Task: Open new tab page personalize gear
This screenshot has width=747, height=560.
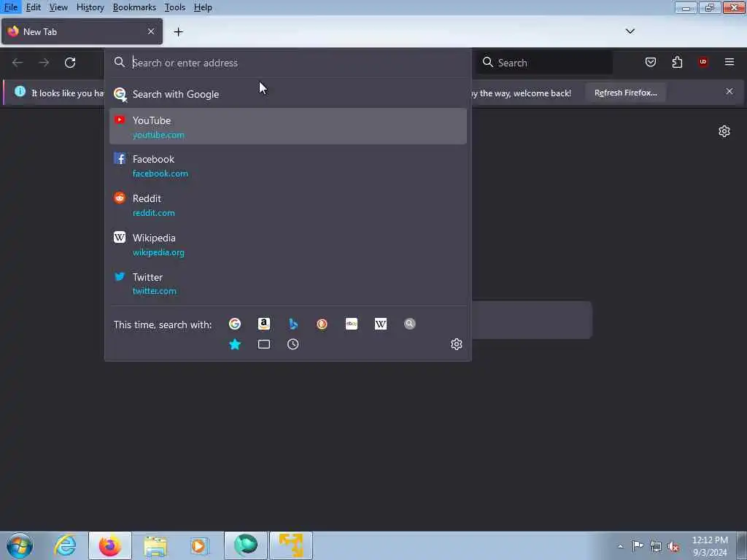Action: [724, 131]
